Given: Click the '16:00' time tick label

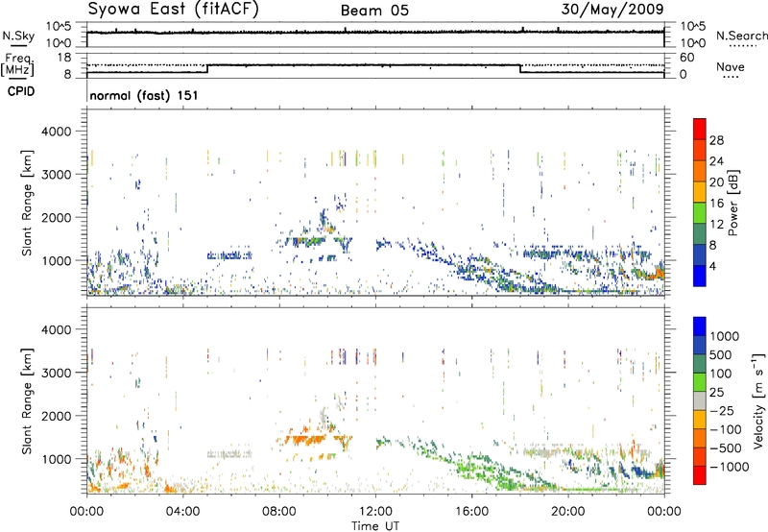Looking at the screenshot, I should [471, 512].
